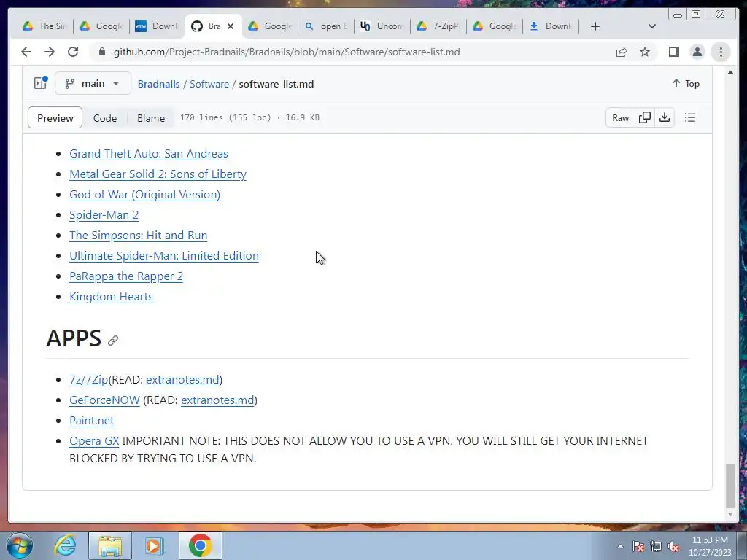Switch to the 'Uncom' tab
The height and width of the screenshot is (560, 747).
coord(382,26)
